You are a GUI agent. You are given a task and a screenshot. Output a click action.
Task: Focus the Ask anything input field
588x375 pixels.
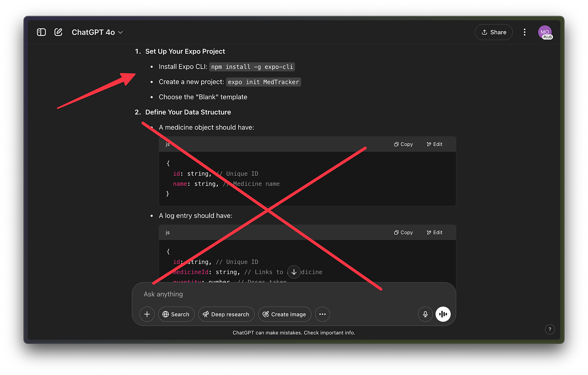(x=294, y=294)
